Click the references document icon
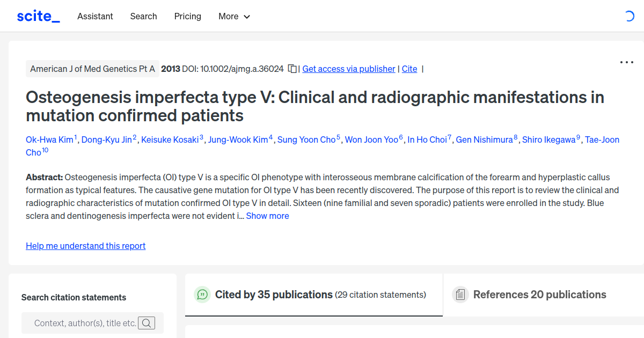The image size is (644, 338). coord(460,294)
